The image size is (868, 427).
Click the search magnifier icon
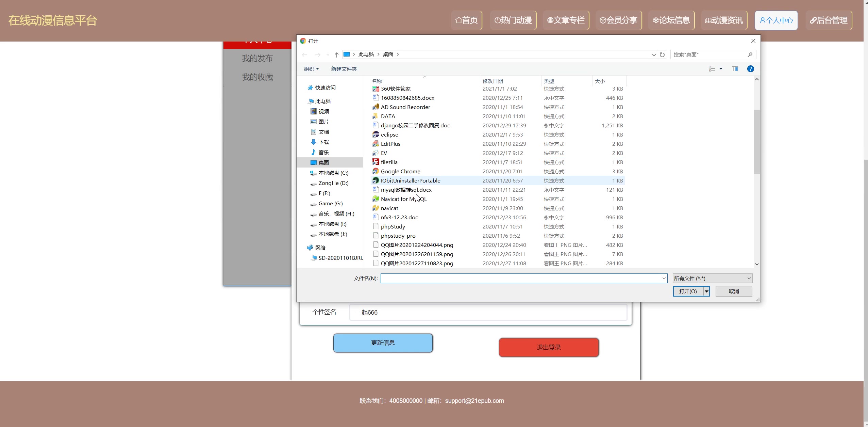[750, 54]
